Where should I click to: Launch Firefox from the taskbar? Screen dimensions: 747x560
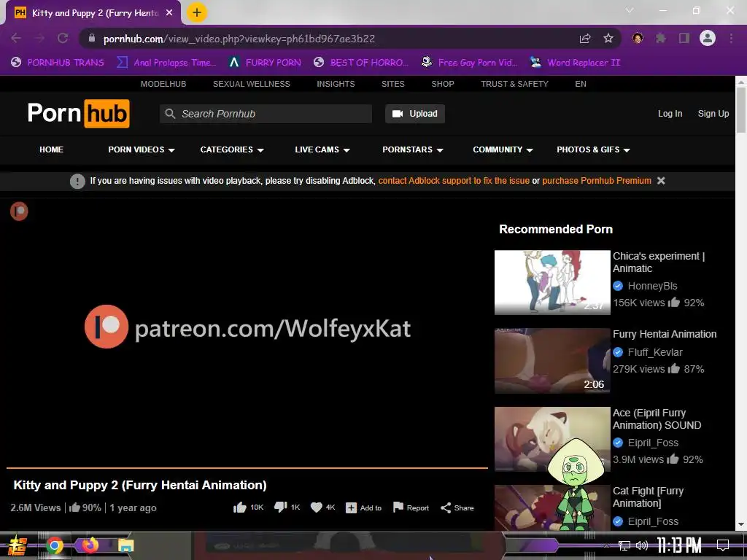[90, 545]
